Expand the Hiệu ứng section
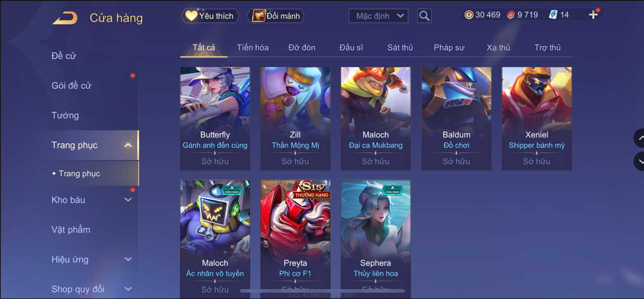The height and width of the screenshot is (299, 644). click(x=128, y=259)
